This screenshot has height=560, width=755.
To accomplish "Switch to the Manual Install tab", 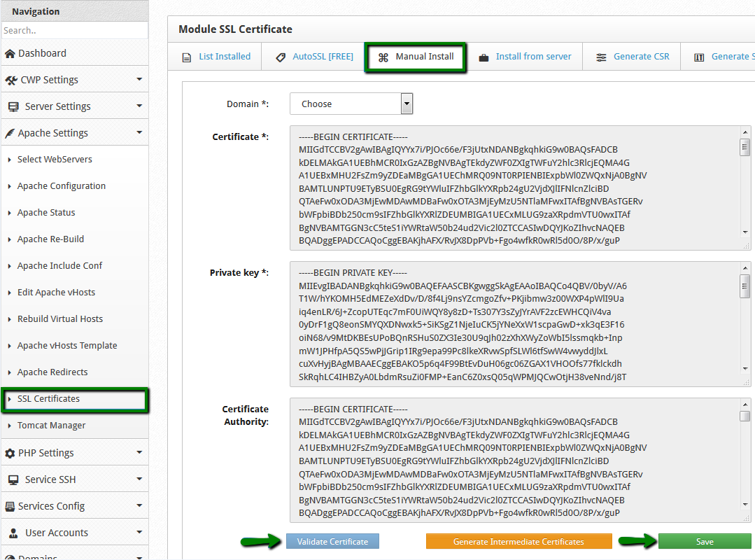I will tap(417, 57).
